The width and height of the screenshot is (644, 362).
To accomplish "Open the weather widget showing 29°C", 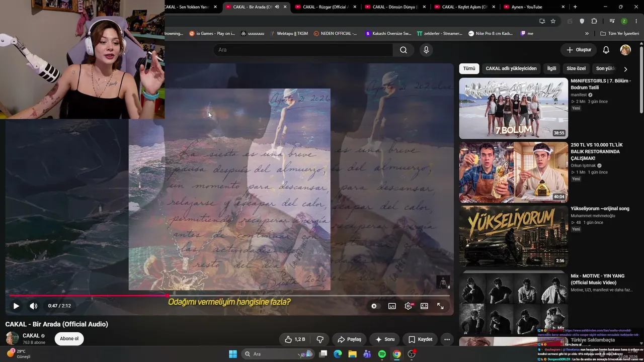I will coord(18,354).
